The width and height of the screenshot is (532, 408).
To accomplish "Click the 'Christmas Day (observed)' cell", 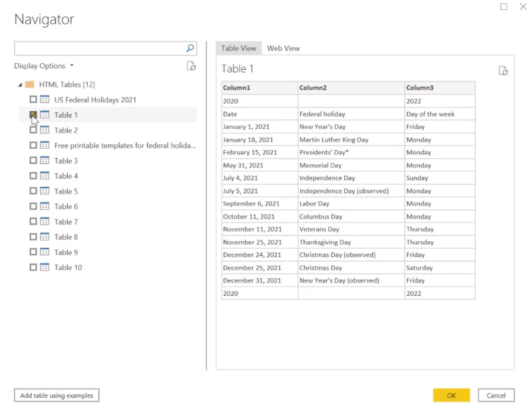I will coord(351,255).
